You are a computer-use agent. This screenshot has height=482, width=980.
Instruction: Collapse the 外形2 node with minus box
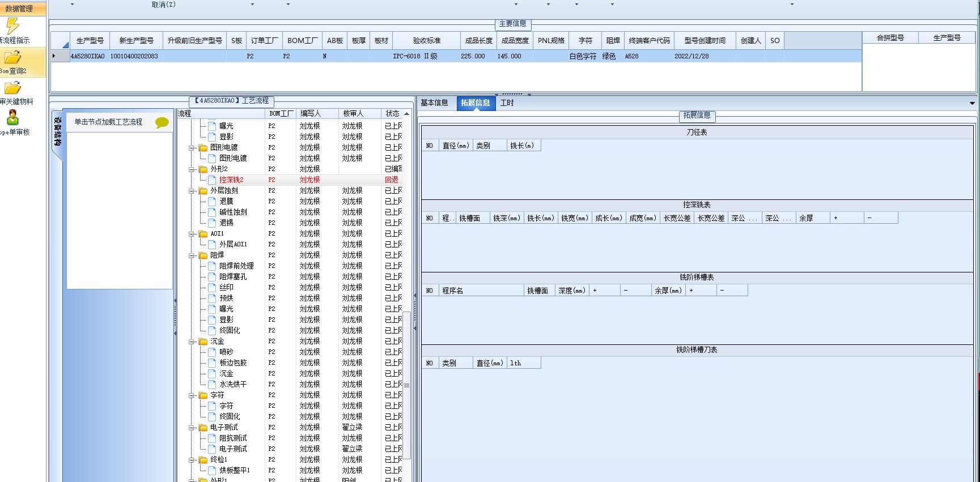point(192,169)
